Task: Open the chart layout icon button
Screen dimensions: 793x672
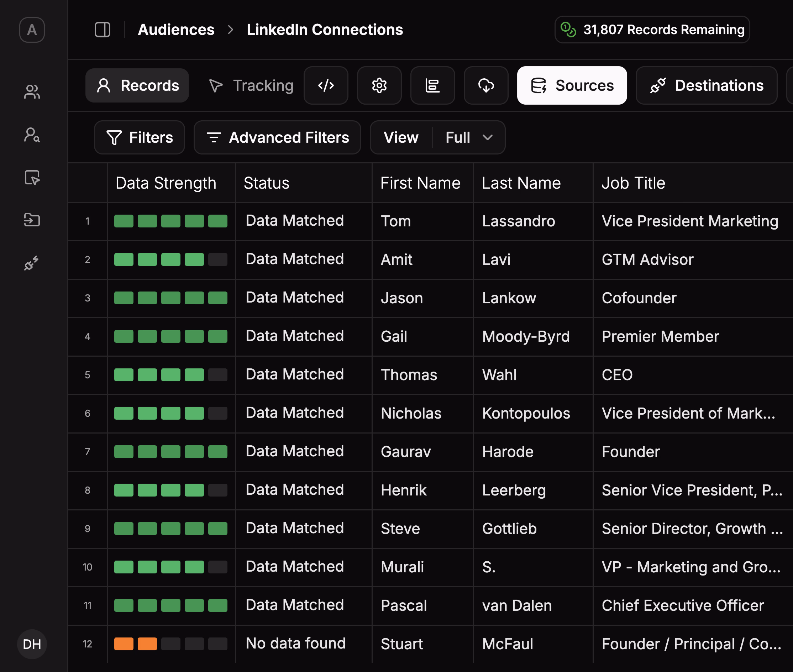Action: [x=432, y=85]
